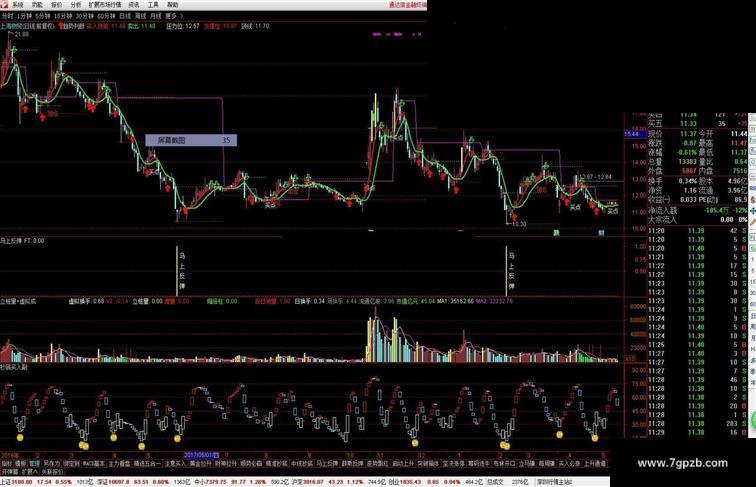Select the 上升通道 indicator template
Image resolution: width=756 pixels, height=487 pixels.
pyautogui.click(x=594, y=463)
